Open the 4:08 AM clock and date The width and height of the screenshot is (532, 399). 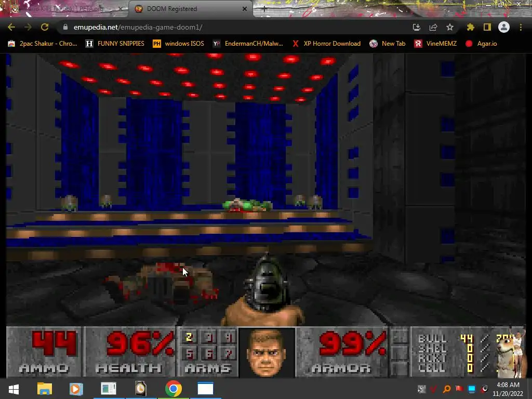(508, 389)
